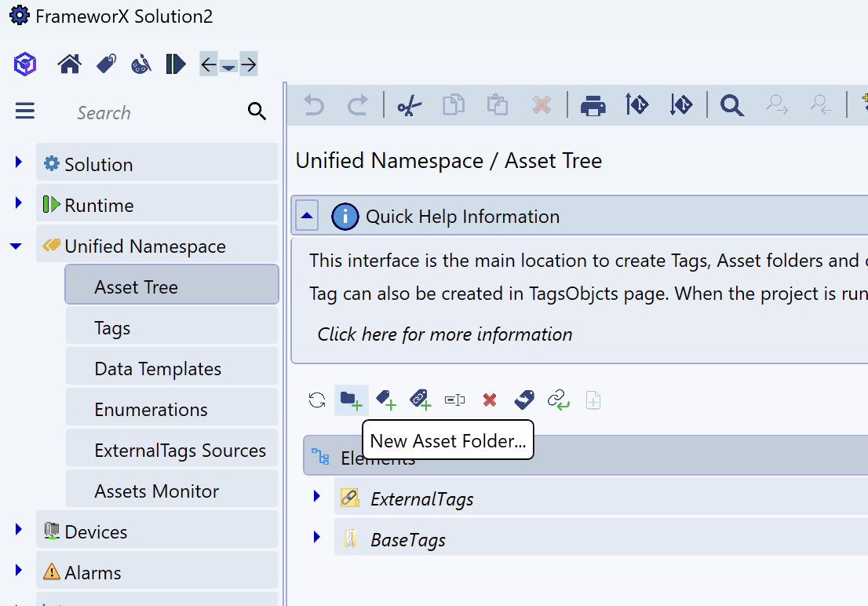Click the New Asset Folder icon

click(351, 400)
